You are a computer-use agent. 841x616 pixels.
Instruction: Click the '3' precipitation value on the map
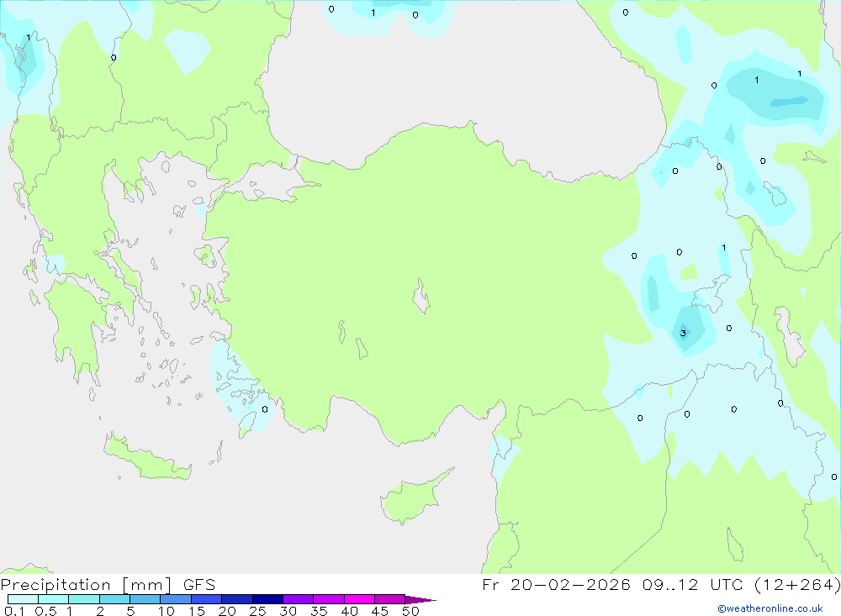tap(683, 333)
